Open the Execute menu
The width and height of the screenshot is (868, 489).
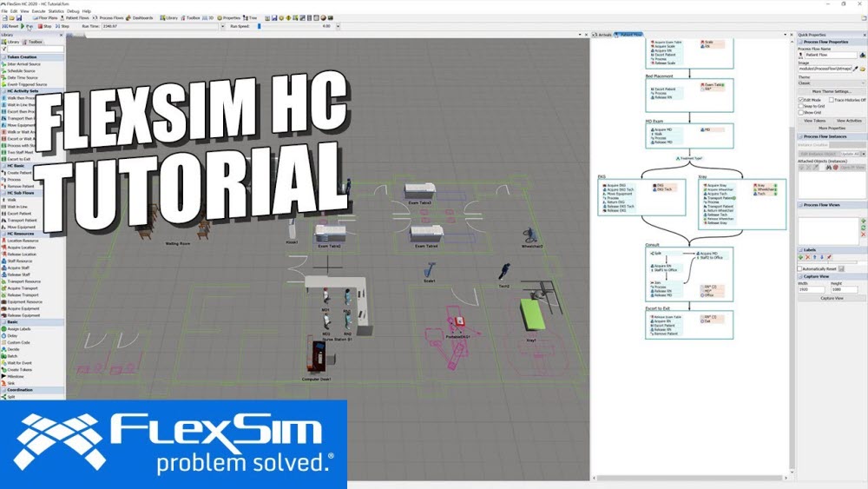[39, 11]
